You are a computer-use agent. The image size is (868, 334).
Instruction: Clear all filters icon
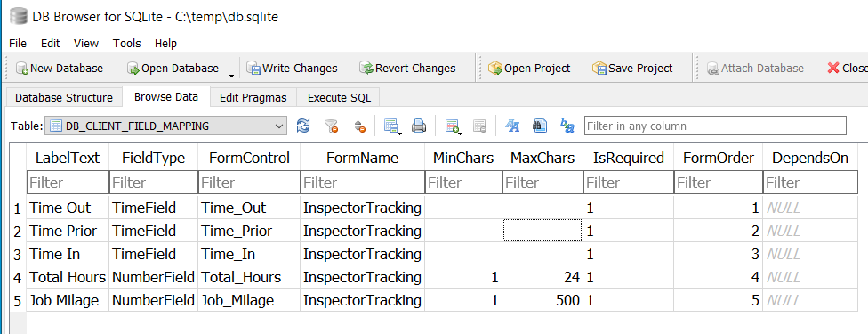tap(332, 126)
